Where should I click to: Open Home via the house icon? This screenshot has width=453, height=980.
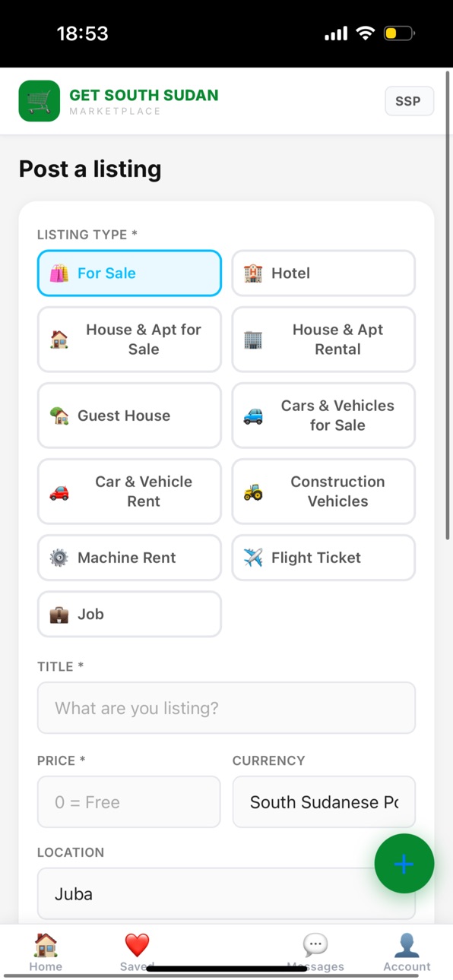[46, 944]
